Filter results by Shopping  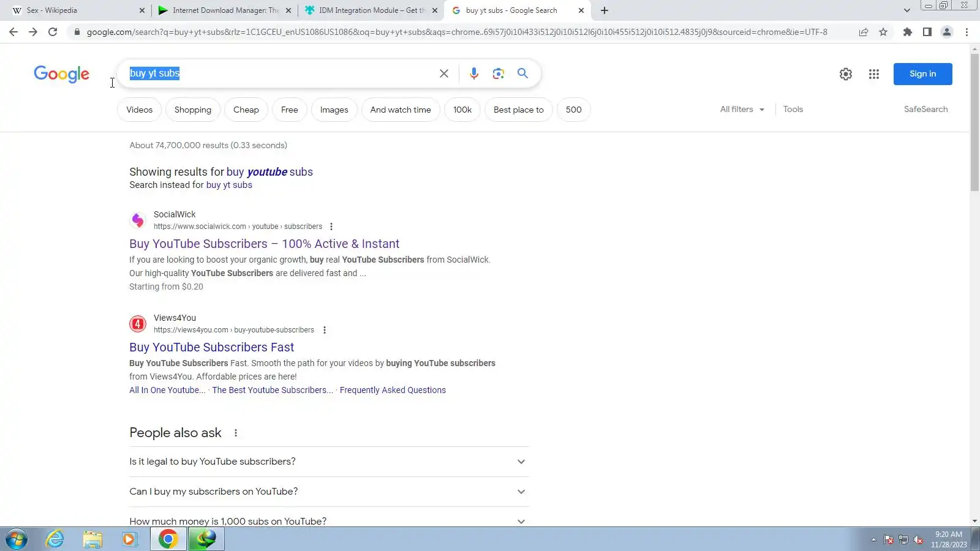coord(193,110)
